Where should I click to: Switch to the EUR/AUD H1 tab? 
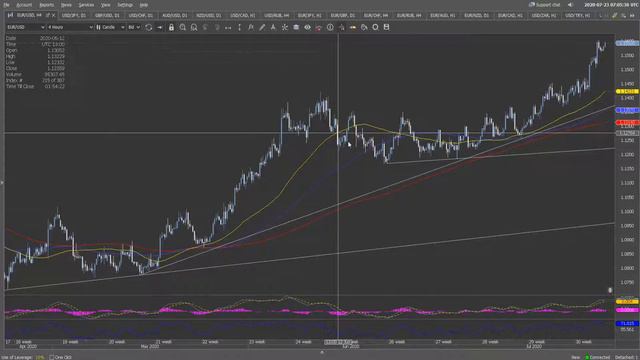click(443, 15)
